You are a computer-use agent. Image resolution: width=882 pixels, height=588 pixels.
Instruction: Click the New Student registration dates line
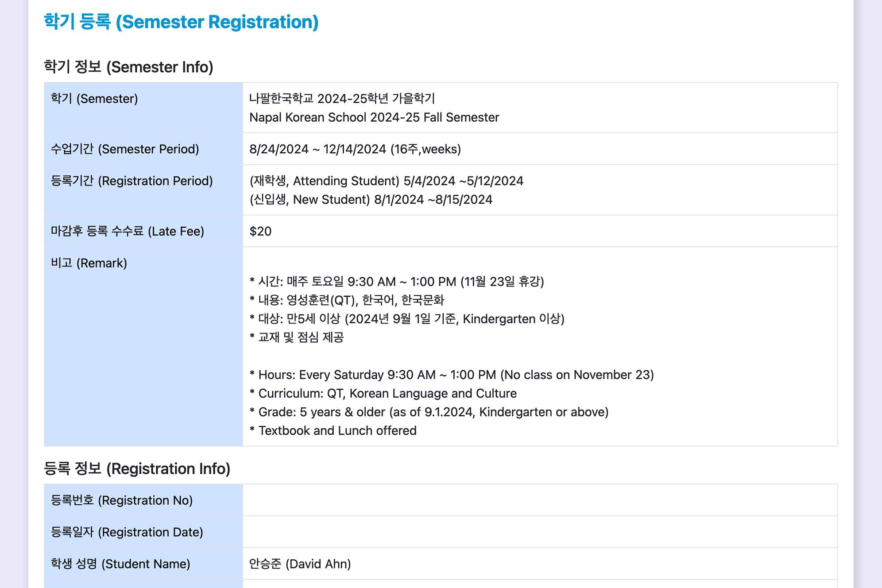(x=371, y=199)
